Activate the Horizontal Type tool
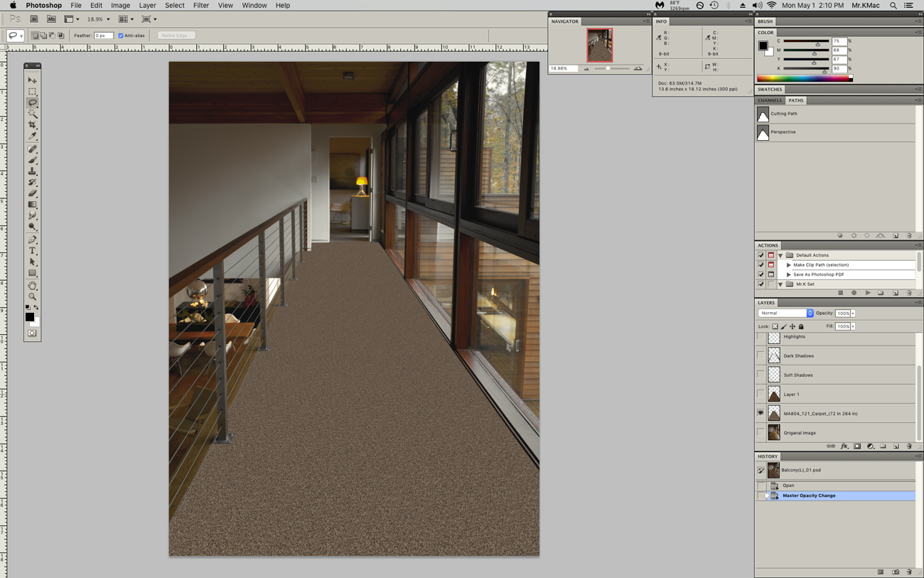Screen dimensions: 924x578 pyautogui.click(x=32, y=251)
